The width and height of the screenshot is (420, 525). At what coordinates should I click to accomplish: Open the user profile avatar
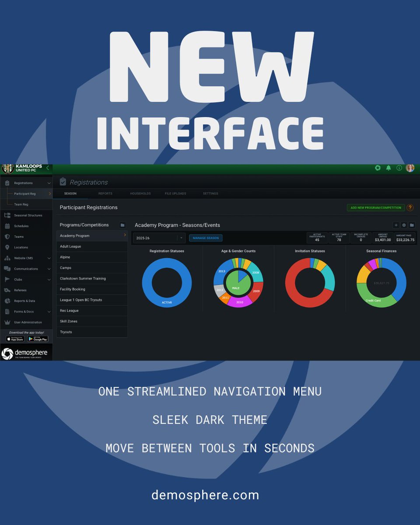pyautogui.click(x=410, y=168)
